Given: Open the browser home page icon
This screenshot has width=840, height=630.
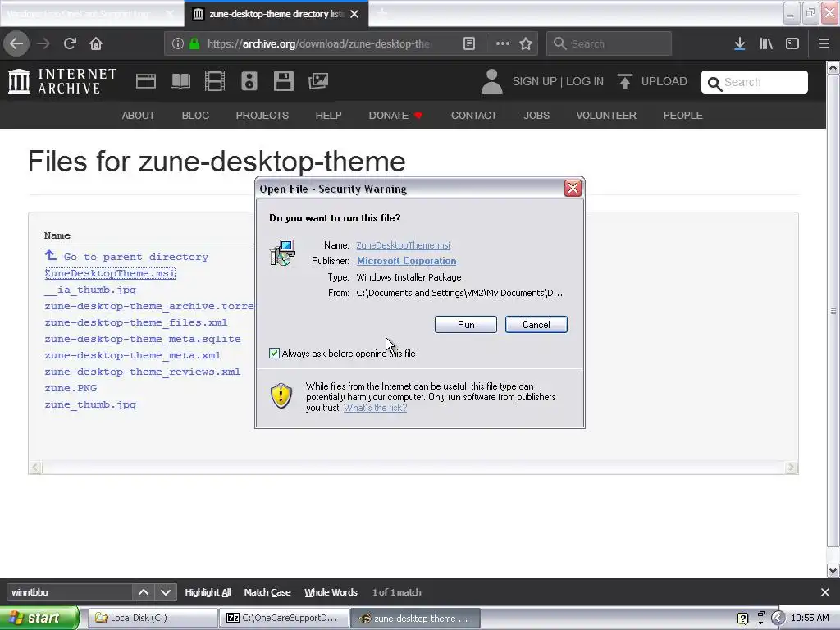Looking at the screenshot, I should point(96,43).
